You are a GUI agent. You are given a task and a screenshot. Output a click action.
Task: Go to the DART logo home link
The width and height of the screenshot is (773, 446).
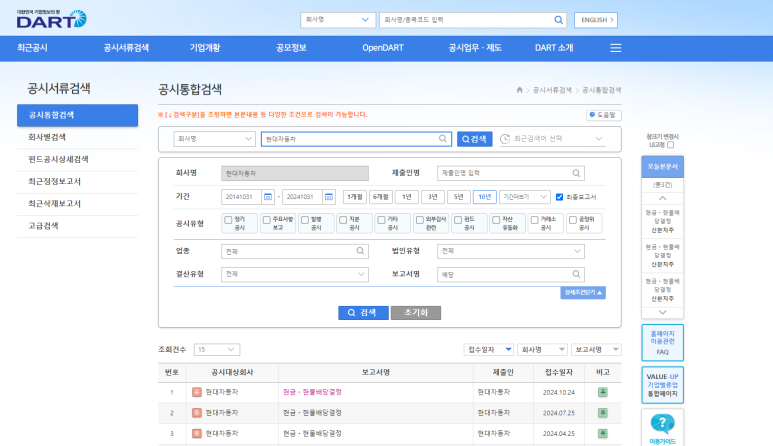pos(51,19)
